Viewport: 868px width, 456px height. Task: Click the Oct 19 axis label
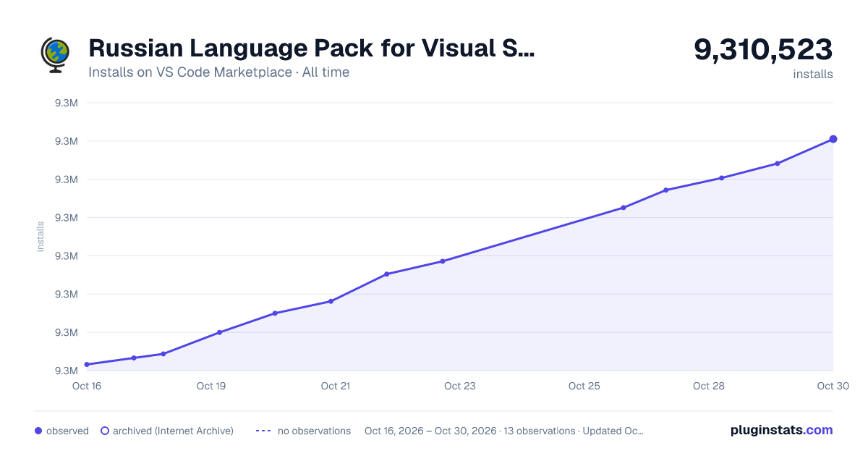pos(211,386)
